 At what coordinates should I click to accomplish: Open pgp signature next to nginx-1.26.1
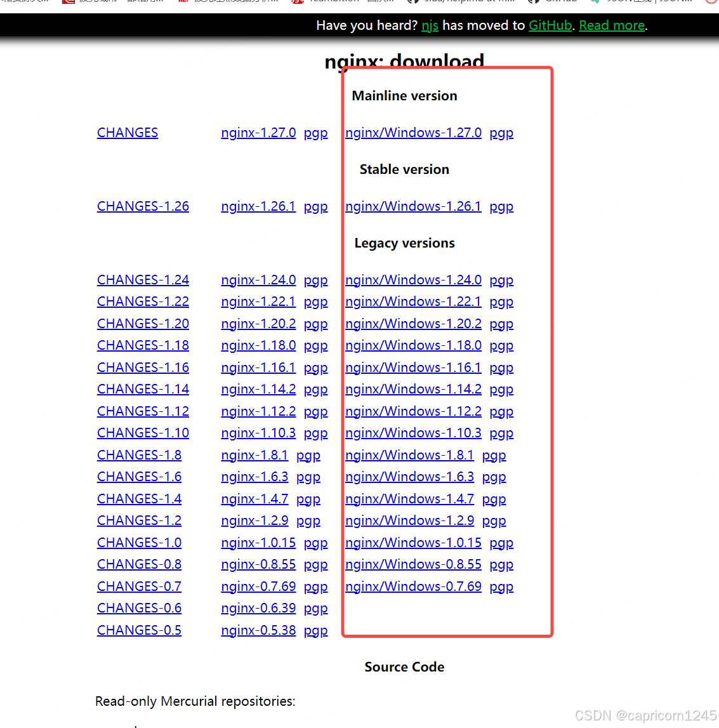coord(315,207)
